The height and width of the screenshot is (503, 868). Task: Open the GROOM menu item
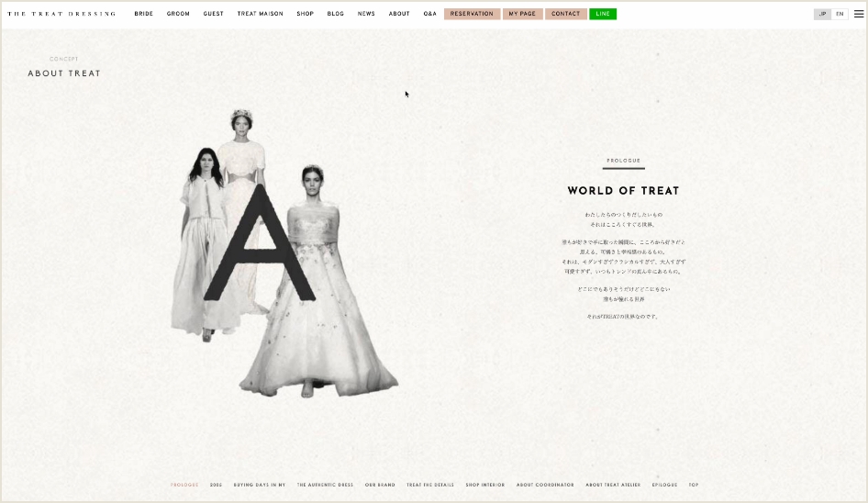[x=178, y=14]
